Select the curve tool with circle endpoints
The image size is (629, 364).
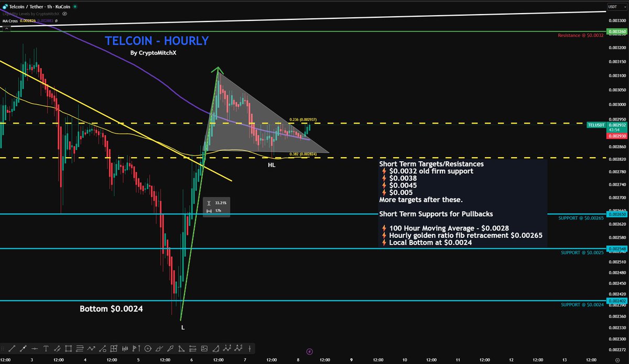103,349
